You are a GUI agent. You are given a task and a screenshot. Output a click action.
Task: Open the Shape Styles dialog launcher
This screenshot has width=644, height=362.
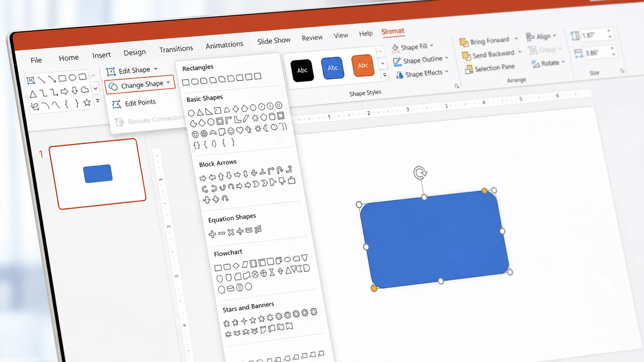457,86
